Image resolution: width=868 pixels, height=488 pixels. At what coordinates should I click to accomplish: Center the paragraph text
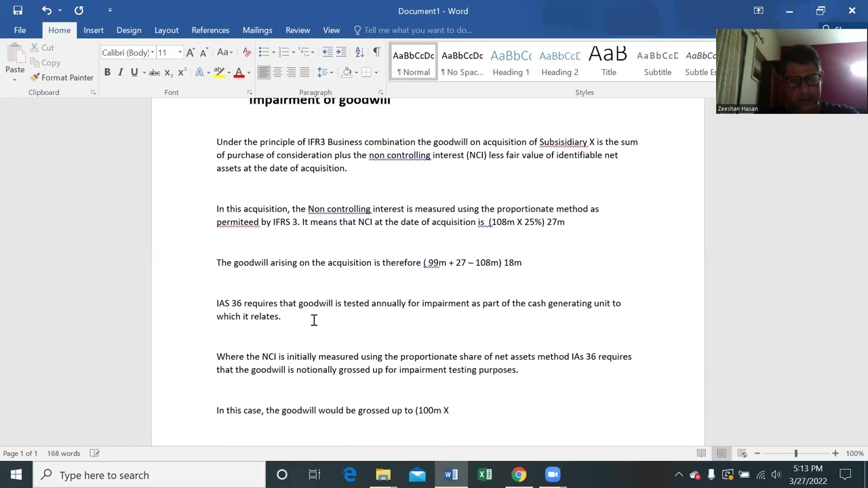pyautogui.click(x=277, y=73)
